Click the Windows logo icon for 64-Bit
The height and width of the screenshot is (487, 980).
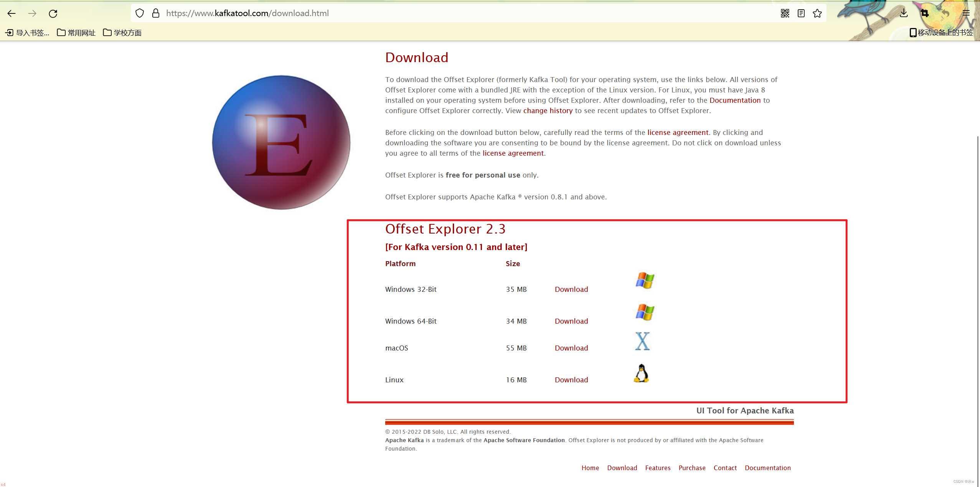[644, 312]
